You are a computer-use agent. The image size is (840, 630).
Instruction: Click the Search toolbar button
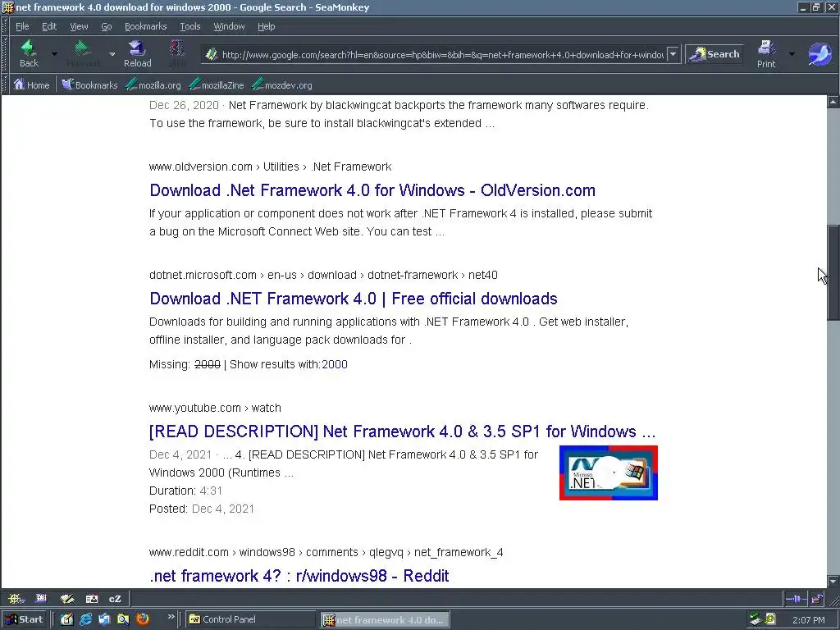(714, 54)
